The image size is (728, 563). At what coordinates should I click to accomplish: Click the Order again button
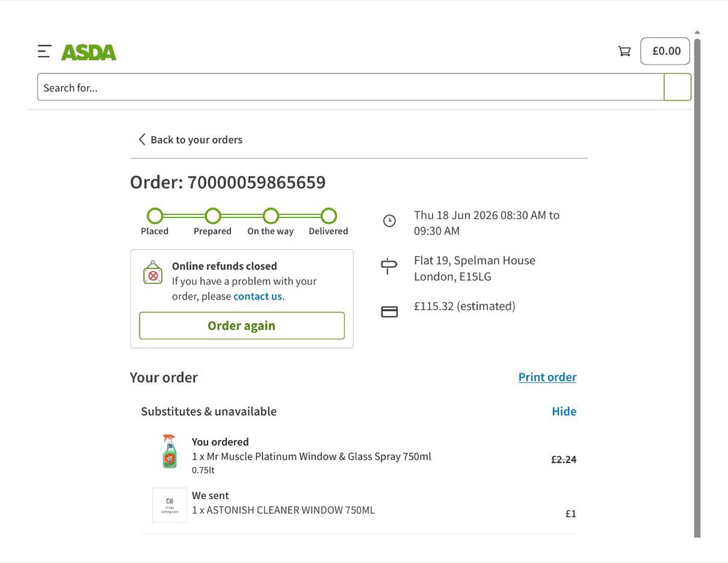(x=242, y=326)
